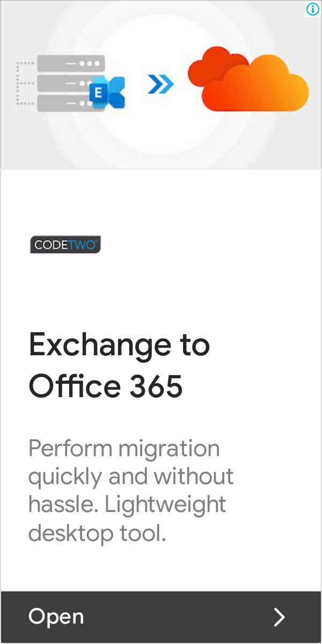Click the bottom gray server unit

(64, 103)
